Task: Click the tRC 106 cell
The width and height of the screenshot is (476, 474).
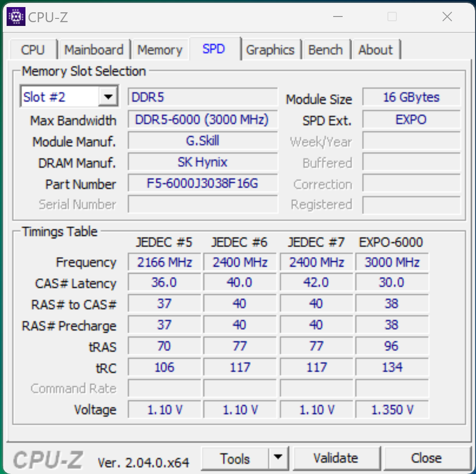Action: (164, 367)
